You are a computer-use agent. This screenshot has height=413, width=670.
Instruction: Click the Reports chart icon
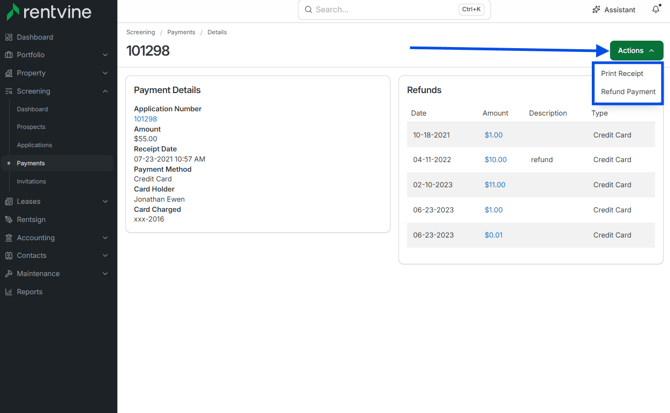[9, 292]
